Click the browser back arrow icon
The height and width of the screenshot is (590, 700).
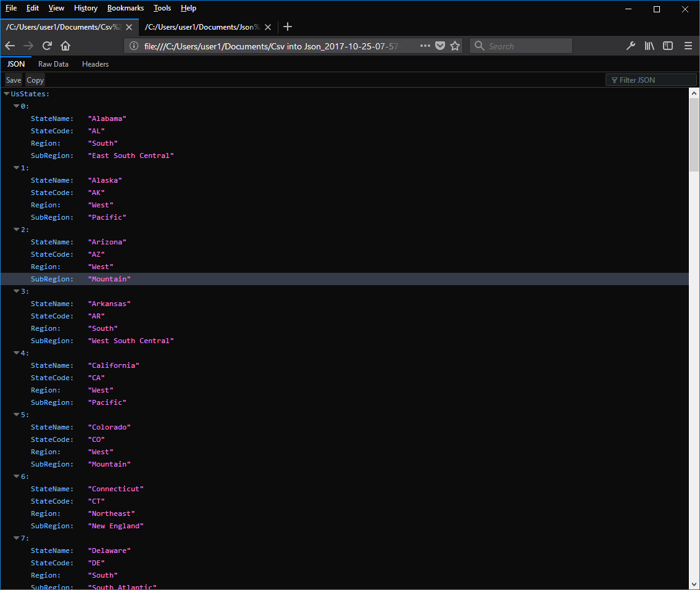pos(10,46)
